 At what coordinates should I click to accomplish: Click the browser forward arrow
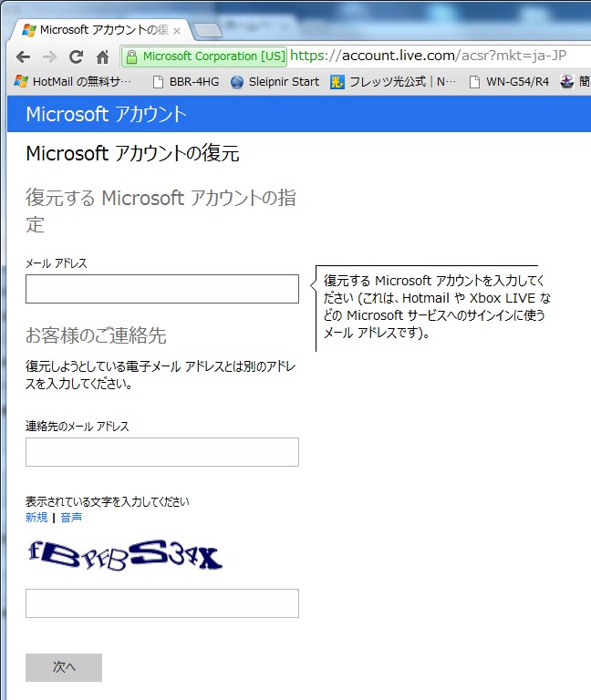(49, 57)
